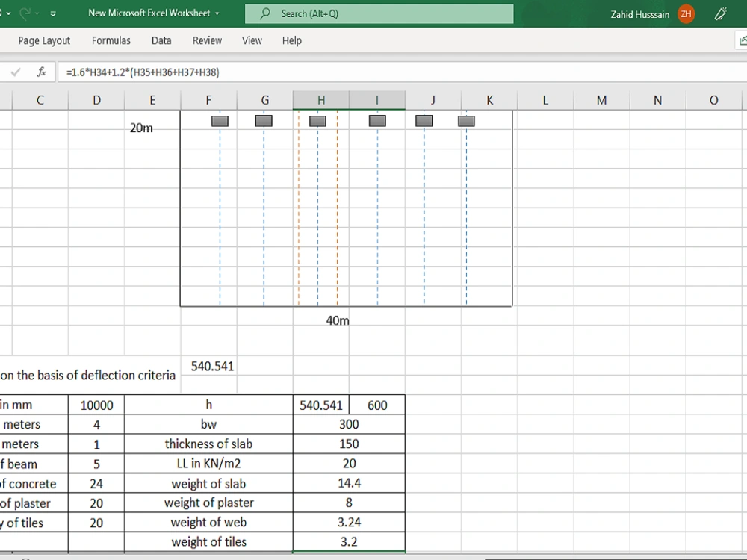Click into the formula bar text
The width and height of the screenshot is (747, 560).
tap(402, 72)
